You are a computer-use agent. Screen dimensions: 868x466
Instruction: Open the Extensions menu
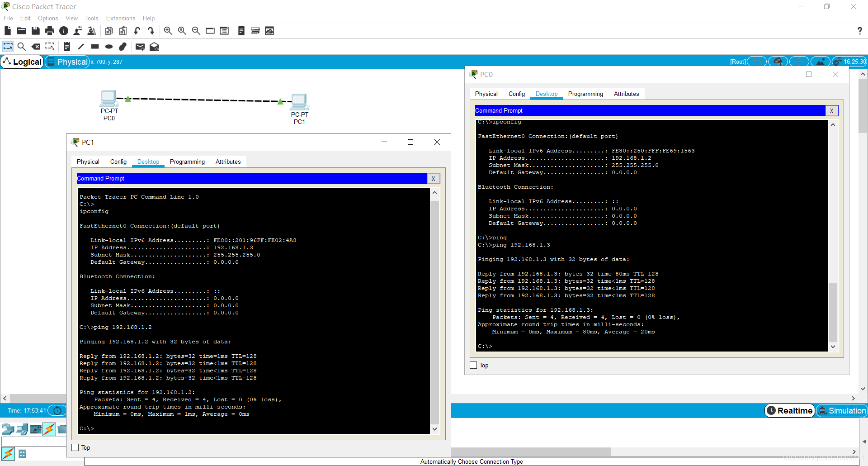(x=121, y=18)
